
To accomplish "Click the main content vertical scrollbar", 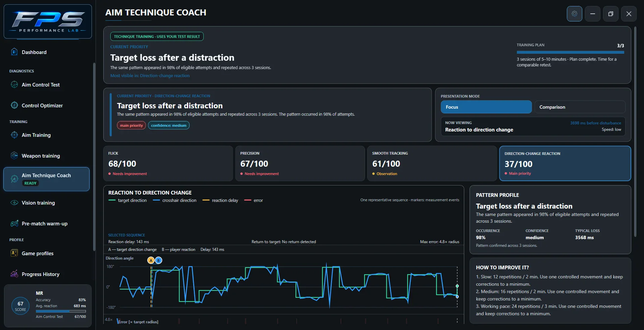I will pos(635,132).
